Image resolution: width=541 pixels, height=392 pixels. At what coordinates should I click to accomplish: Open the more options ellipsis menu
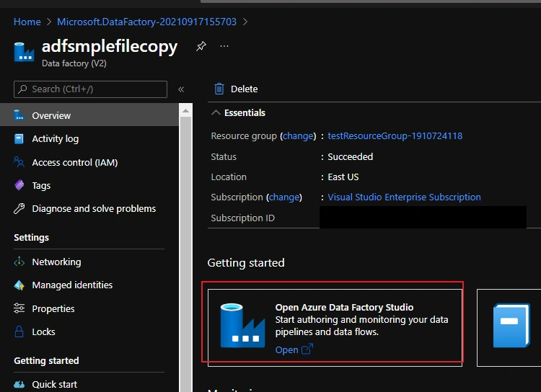(x=224, y=46)
